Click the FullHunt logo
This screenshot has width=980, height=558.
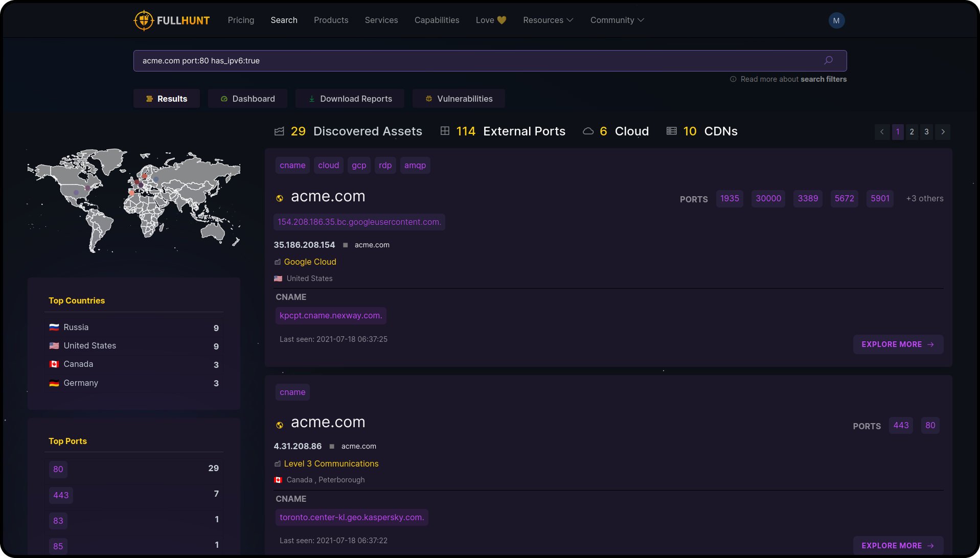tap(171, 20)
